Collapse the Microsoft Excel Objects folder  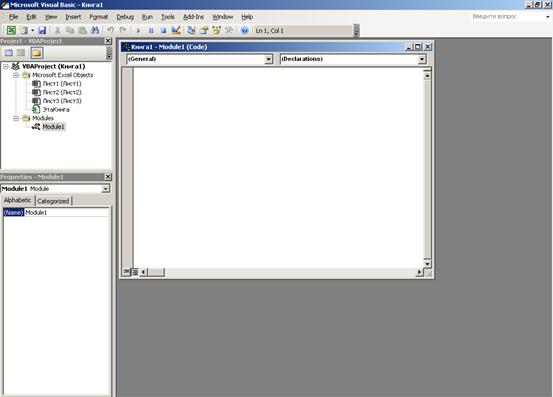point(16,75)
